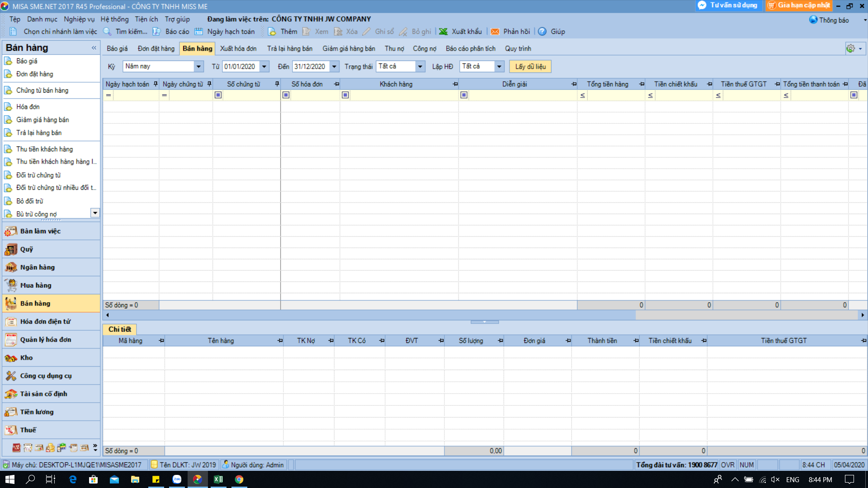Click the Phản hồi feedback envelope icon
The height and width of the screenshot is (488, 868).
tap(495, 32)
